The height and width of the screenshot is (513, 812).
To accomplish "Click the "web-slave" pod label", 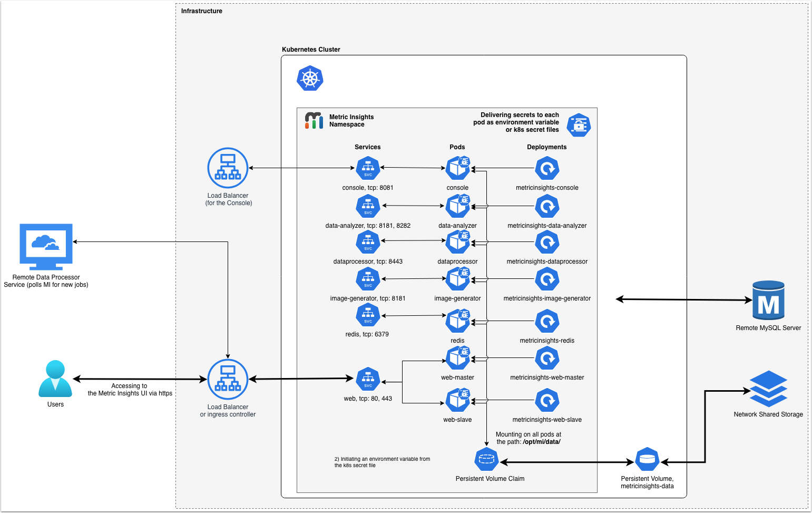I will tap(457, 420).
